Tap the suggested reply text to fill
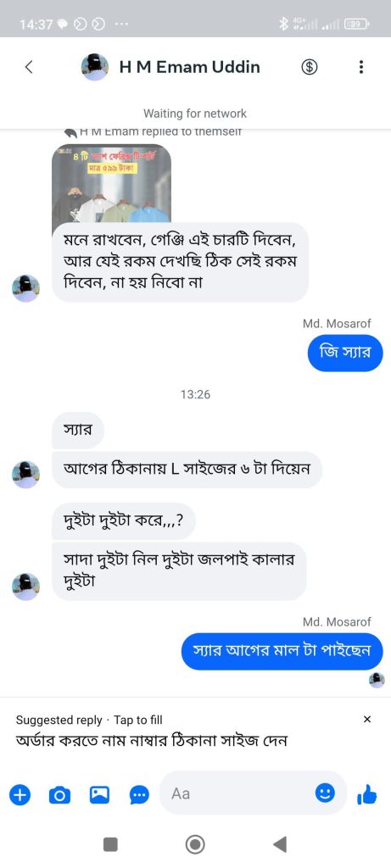Image resolution: width=391 pixels, height=868 pixels. point(152,739)
